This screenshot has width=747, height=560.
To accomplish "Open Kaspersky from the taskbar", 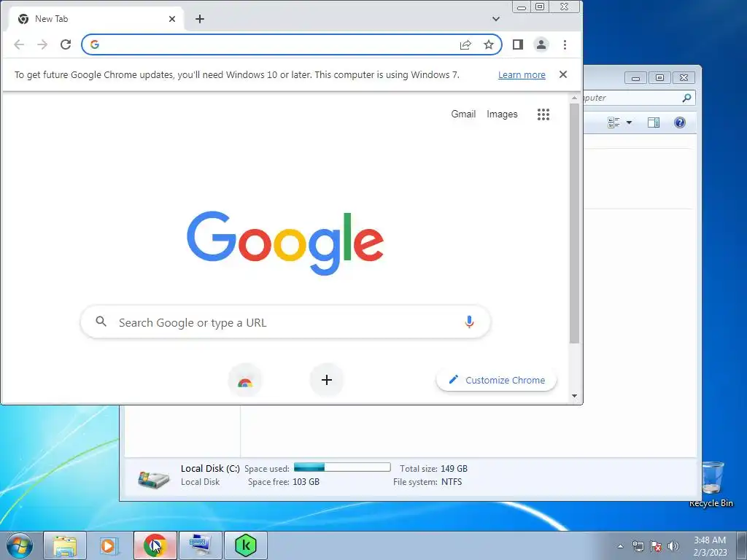I will point(245,545).
